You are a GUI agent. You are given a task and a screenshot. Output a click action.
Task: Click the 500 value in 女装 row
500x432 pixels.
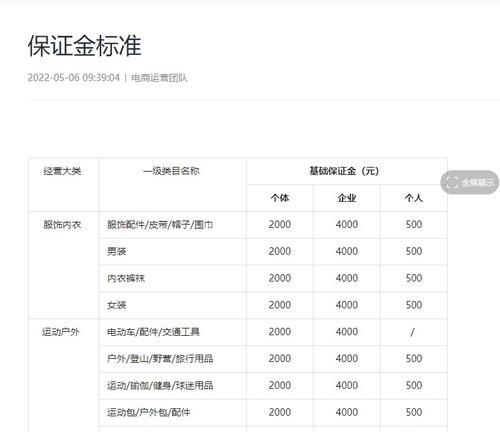(x=414, y=305)
